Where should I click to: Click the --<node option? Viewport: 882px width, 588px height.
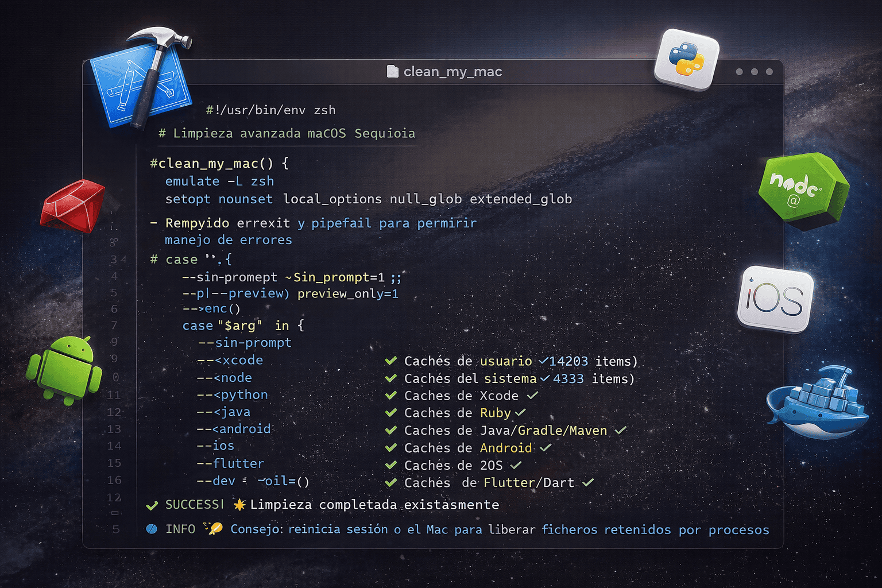[x=225, y=378]
